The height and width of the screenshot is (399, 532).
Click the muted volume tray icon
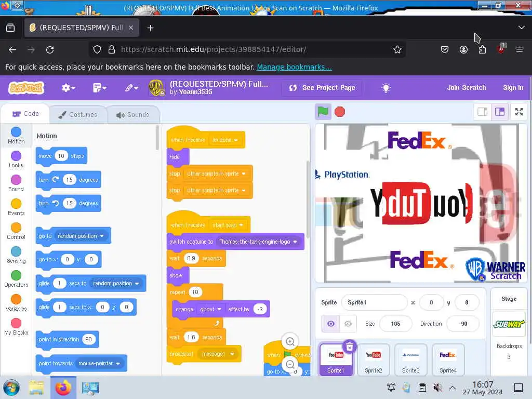[x=437, y=388]
